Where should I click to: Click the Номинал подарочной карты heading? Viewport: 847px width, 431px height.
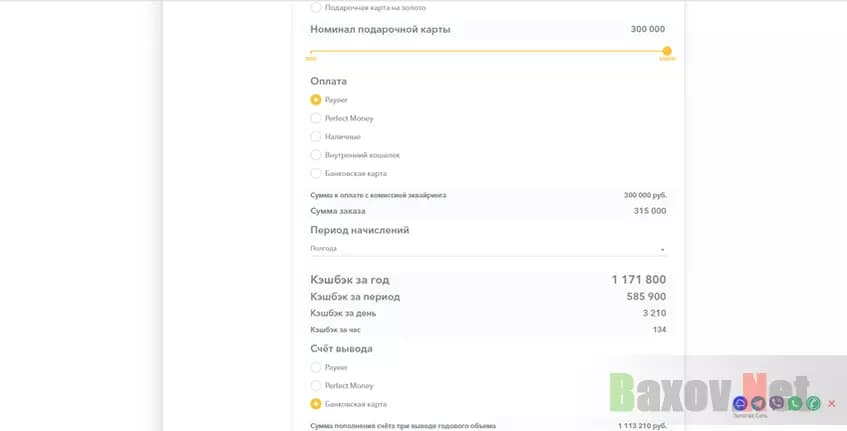[380, 30]
